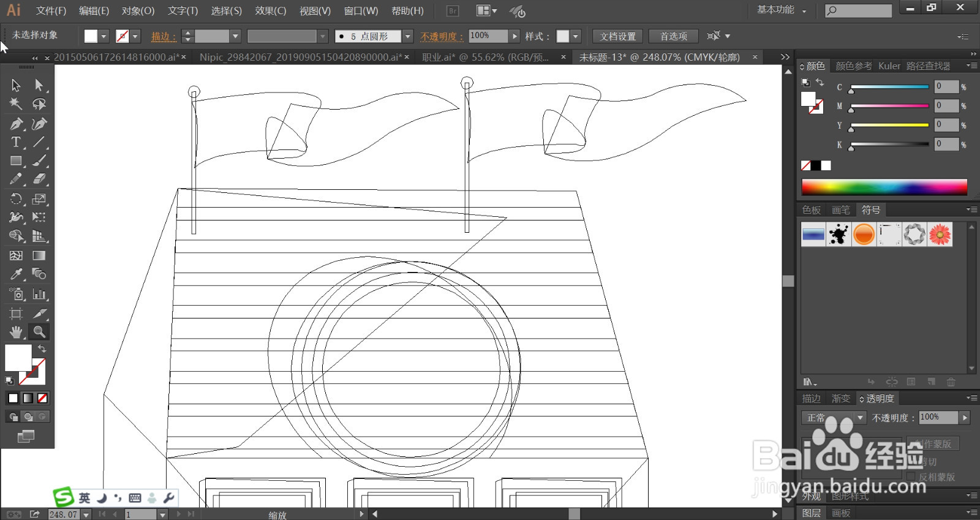Click the 不透明度 link in control bar
This screenshot has height=520, width=980.
(x=442, y=36)
